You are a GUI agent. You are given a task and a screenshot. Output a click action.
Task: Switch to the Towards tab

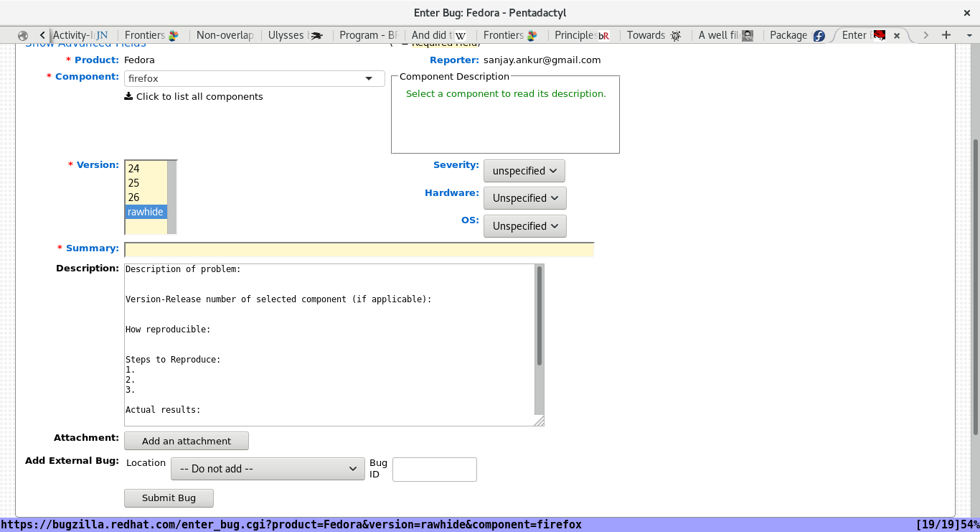654,35
